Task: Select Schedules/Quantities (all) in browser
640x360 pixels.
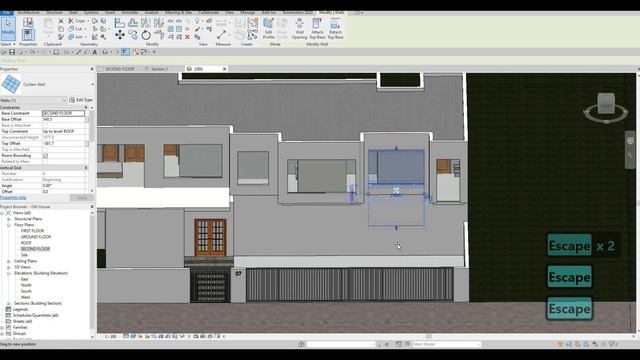Action: (x=35, y=316)
